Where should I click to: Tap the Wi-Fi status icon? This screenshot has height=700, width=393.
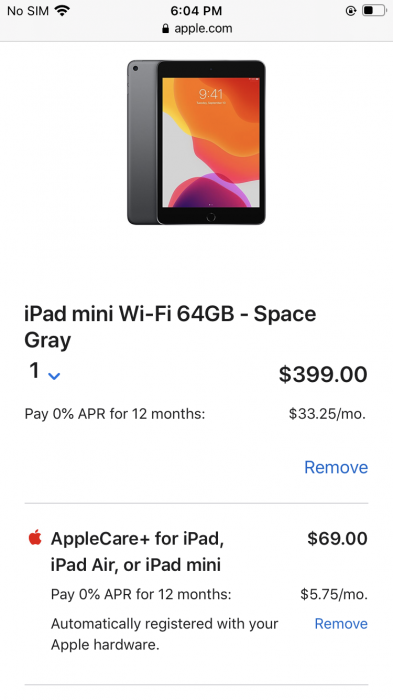[62, 11]
